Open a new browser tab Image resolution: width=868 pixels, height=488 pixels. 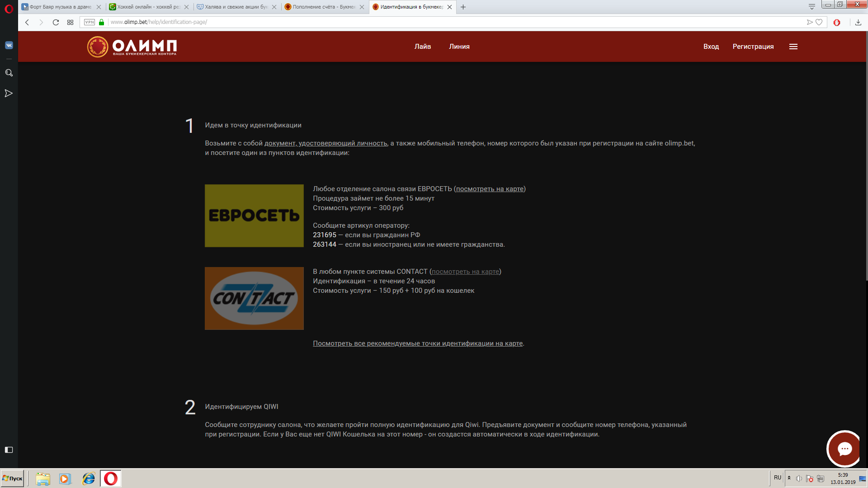click(463, 7)
